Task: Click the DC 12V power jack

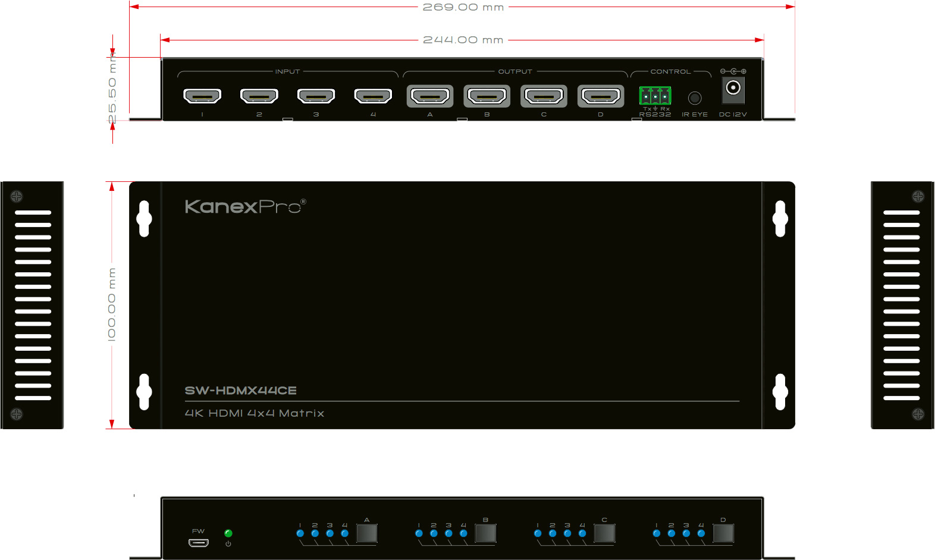Action: pyautogui.click(x=733, y=90)
